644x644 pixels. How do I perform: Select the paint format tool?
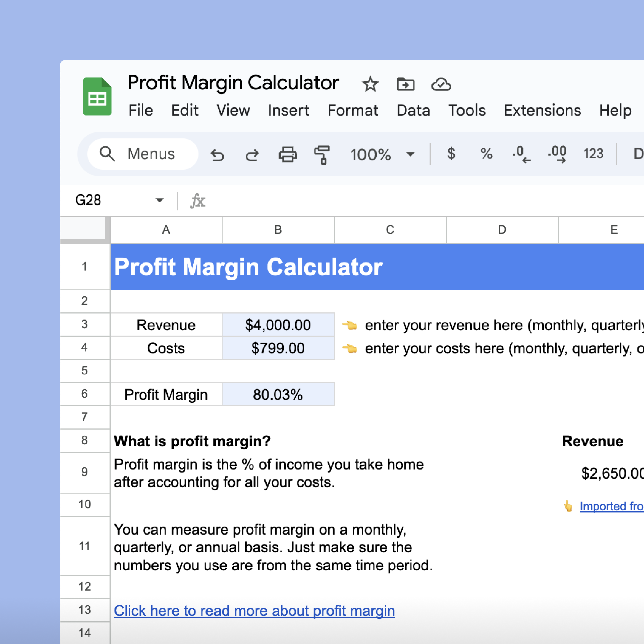(322, 155)
